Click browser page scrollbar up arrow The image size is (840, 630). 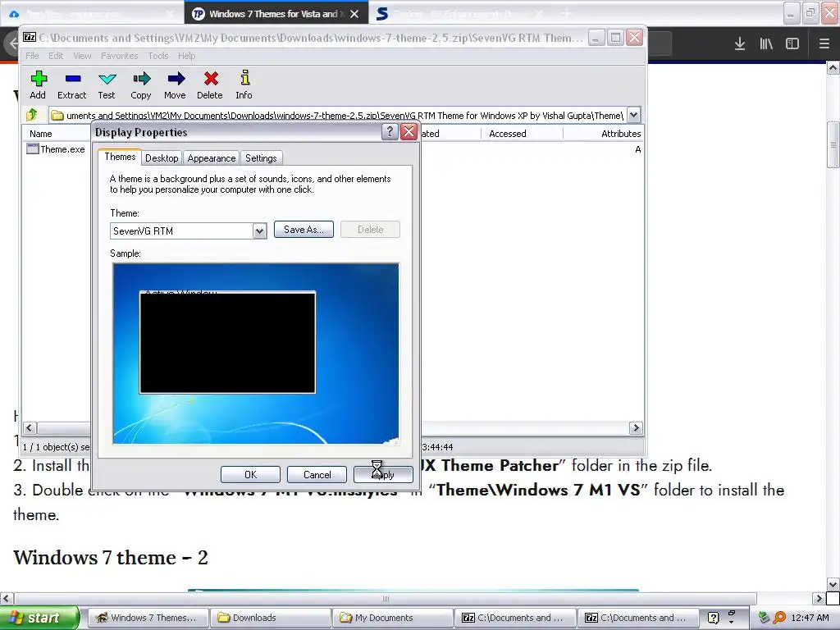click(x=833, y=67)
